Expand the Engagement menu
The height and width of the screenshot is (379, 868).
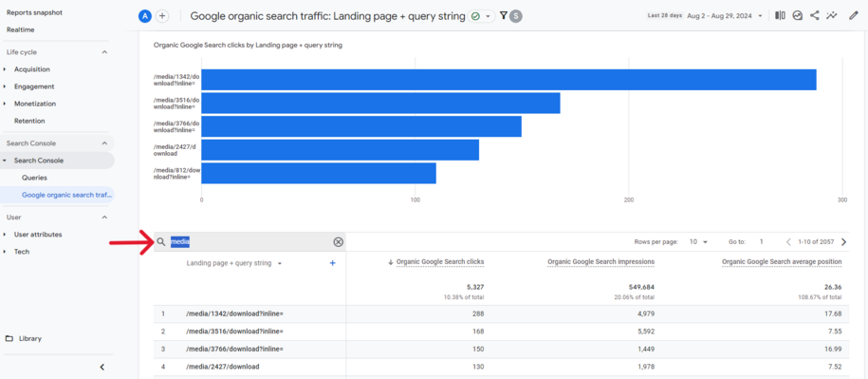click(x=34, y=86)
